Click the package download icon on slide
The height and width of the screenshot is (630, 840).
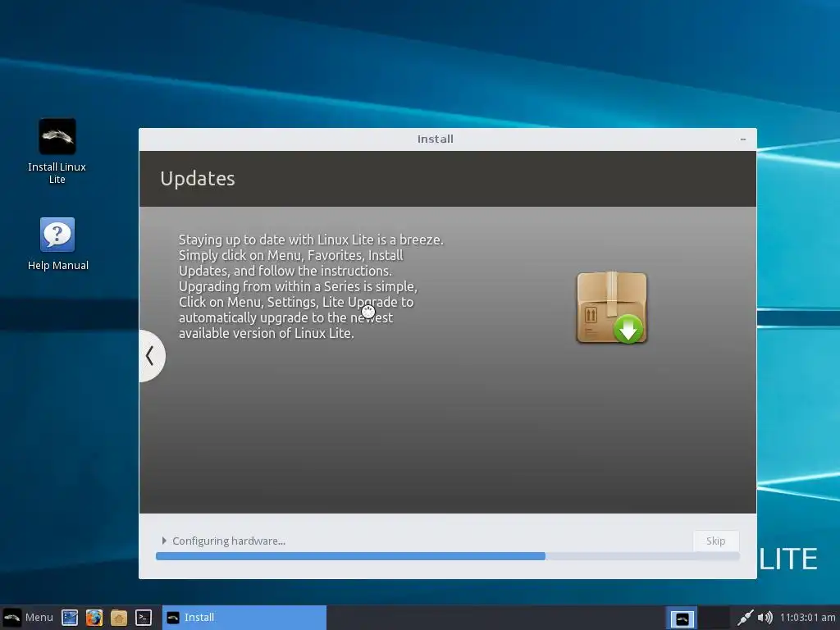(612, 308)
